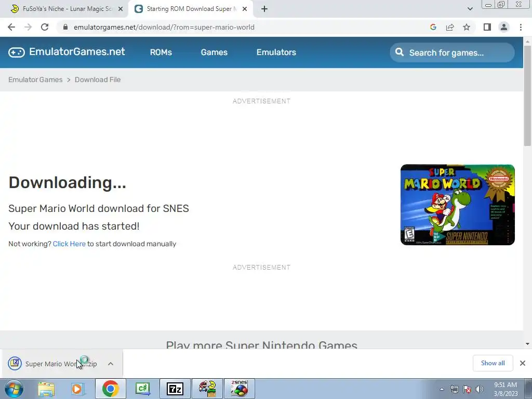Viewport: 532px width, 399px height.
Task: Open the Windows Start menu
Action: pos(14,389)
